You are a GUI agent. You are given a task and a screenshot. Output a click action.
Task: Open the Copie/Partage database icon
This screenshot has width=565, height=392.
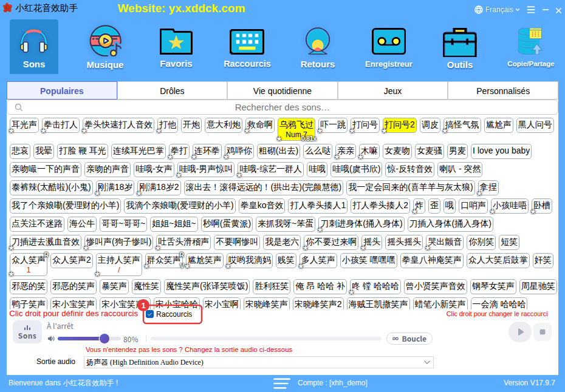pyautogui.click(x=531, y=47)
